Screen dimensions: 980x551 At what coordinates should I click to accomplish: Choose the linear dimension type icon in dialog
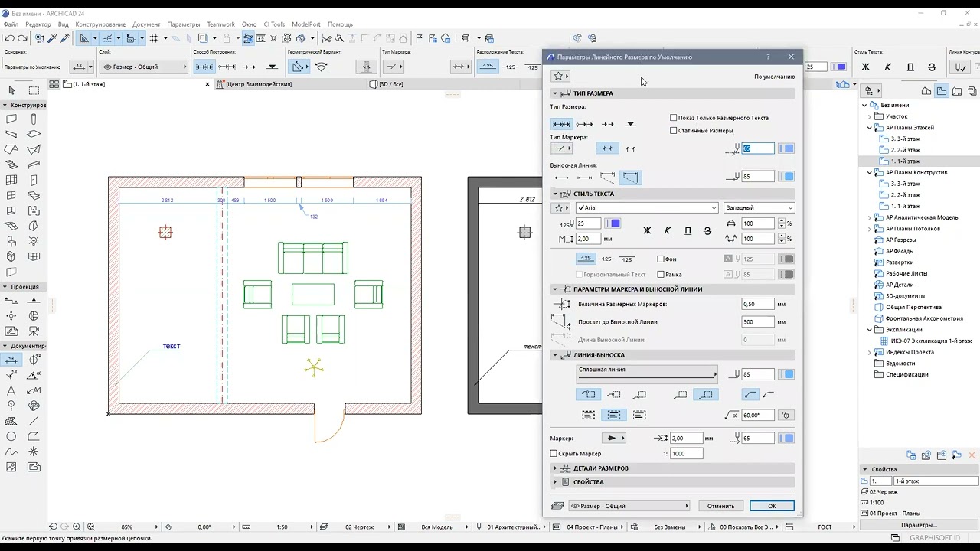(561, 124)
